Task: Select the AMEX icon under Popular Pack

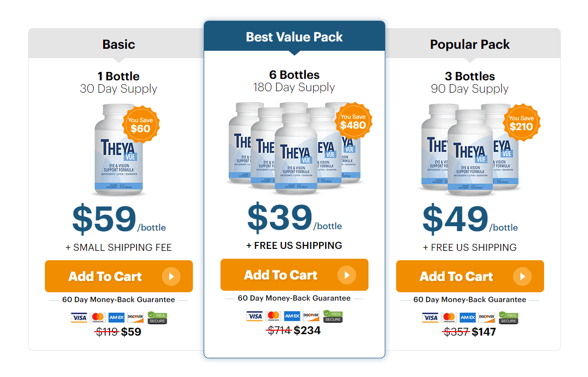Action: pos(467,318)
